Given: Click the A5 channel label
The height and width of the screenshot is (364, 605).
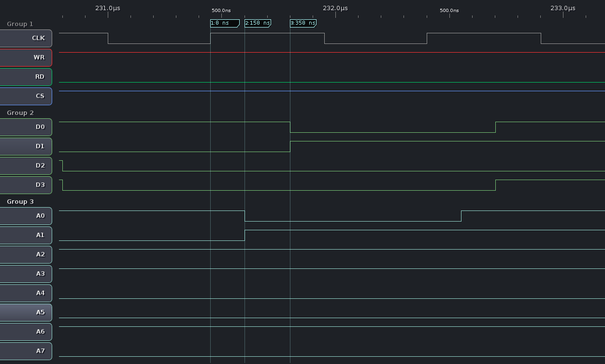Looking at the screenshot, I should (26, 312).
